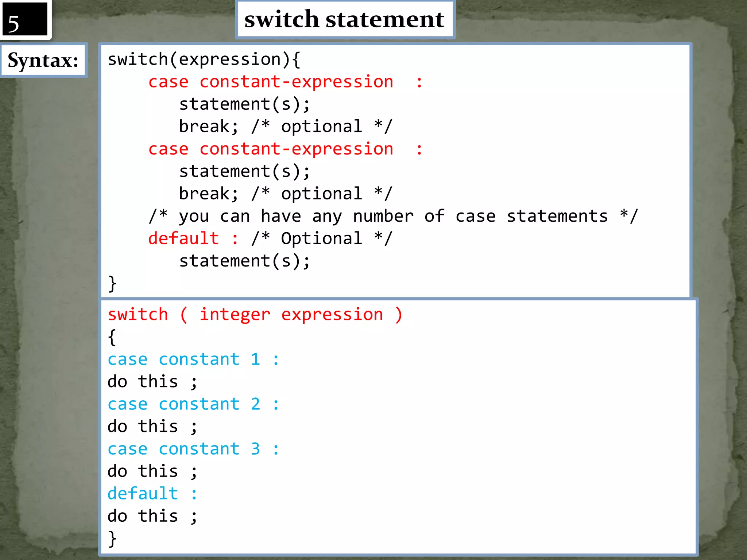Click the 'switch(expression){' line
This screenshot has width=747, height=560.
[x=204, y=59]
